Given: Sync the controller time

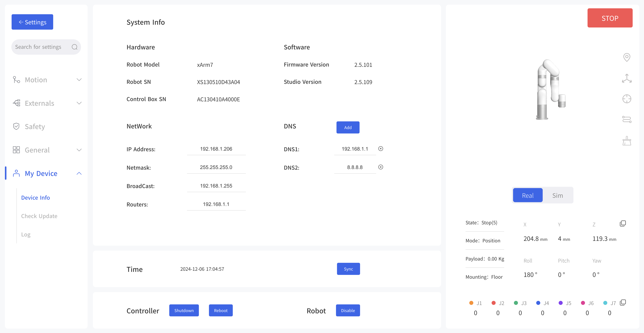Looking at the screenshot, I should coord(348,269).
